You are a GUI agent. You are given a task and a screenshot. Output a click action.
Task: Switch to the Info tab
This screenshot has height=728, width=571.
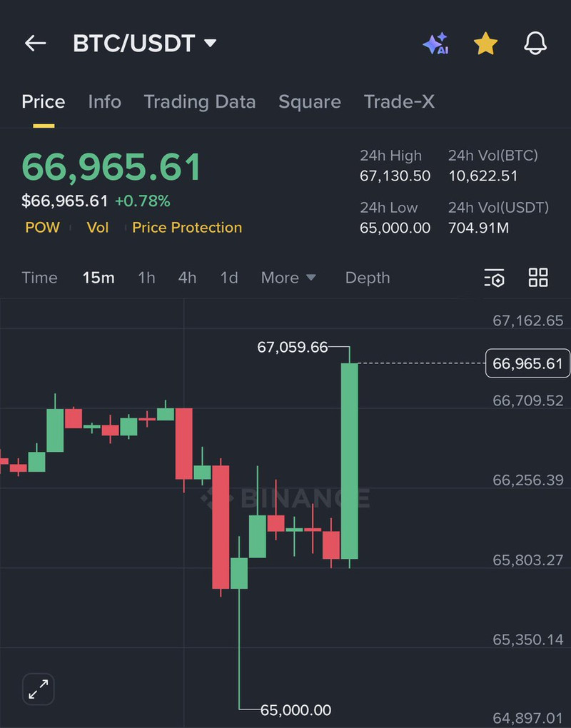[x=104, y=102]
